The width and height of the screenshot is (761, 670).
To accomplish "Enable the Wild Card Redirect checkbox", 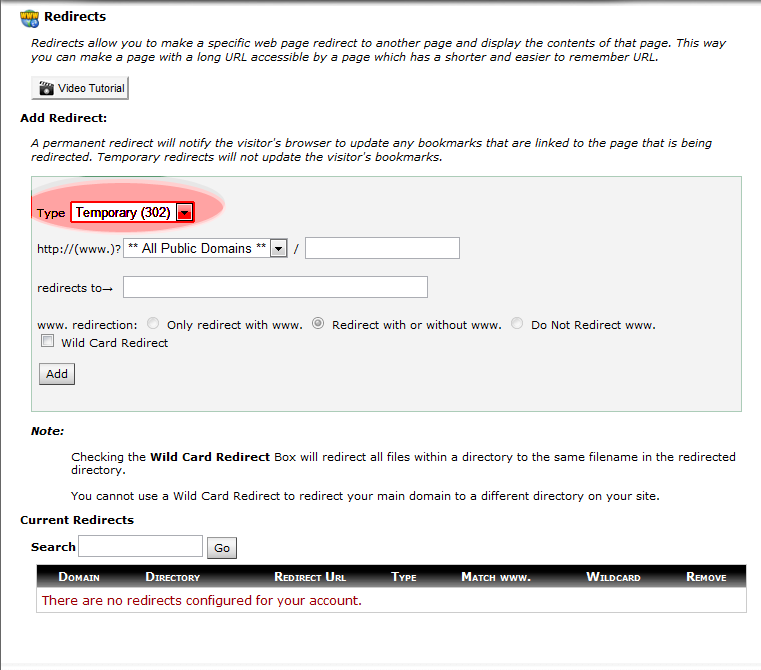I will click(48, 341).
